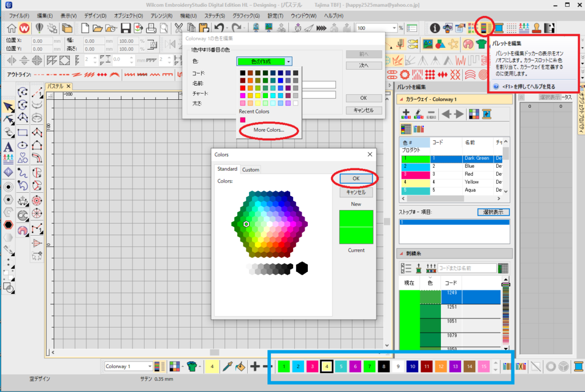The image size is (585, 392).
Task: Select the Yellow row in the colorway list
Action: click(453, 182)
